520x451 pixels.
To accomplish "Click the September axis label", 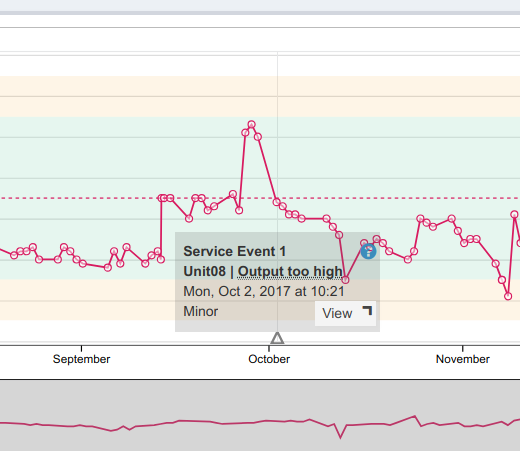I will pyautogui.click(x=81, y=359).
